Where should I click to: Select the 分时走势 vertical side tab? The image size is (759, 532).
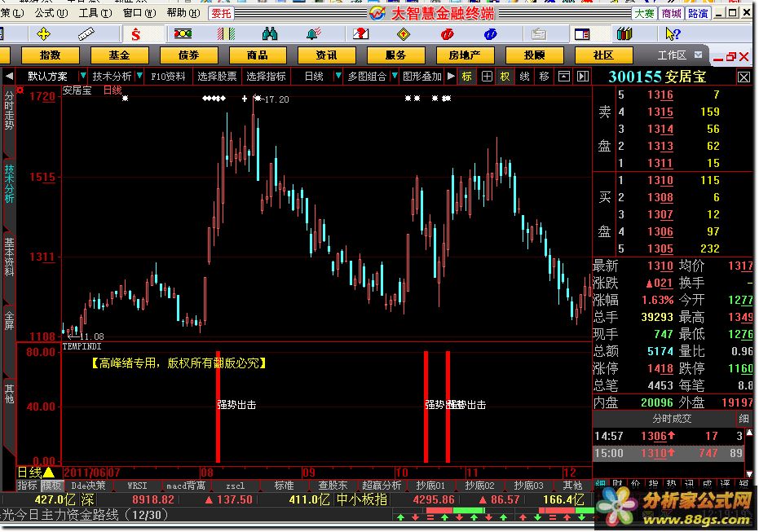point(9,110)
